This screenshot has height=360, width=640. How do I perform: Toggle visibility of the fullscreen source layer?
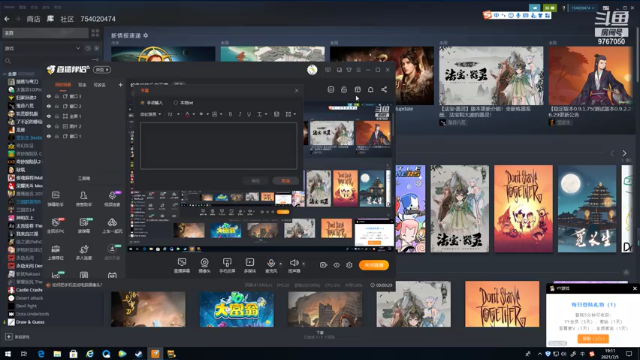49,116
